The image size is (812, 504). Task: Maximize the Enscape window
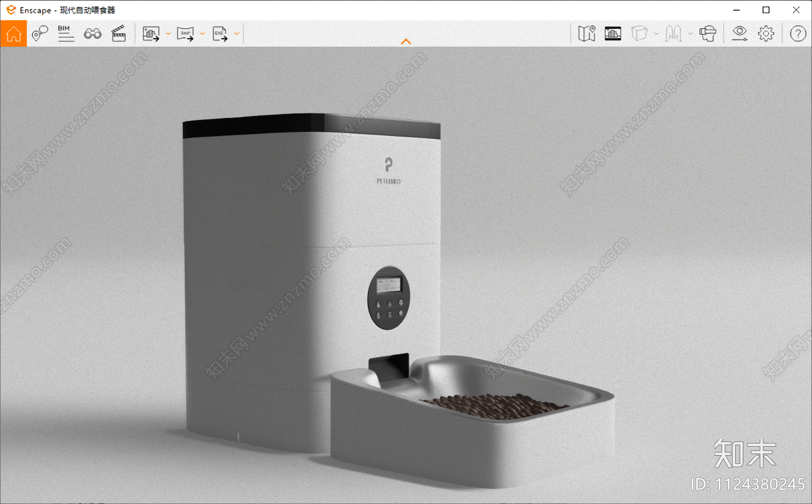(x=766, y=10)
